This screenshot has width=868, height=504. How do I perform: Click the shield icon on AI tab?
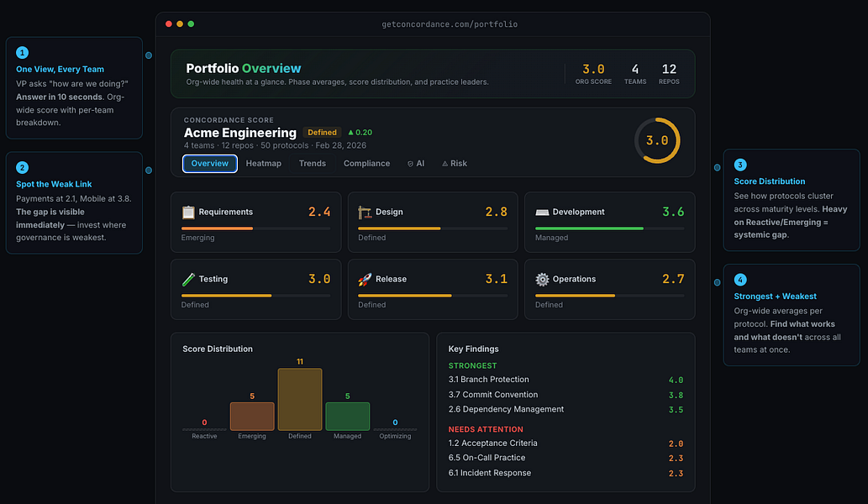click(x=410, y=164)
